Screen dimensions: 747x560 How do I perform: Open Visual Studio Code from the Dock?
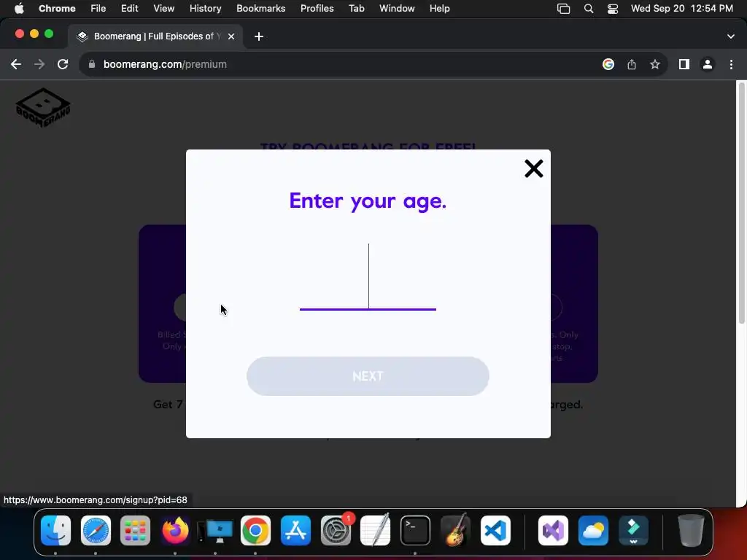pos(495,531)
